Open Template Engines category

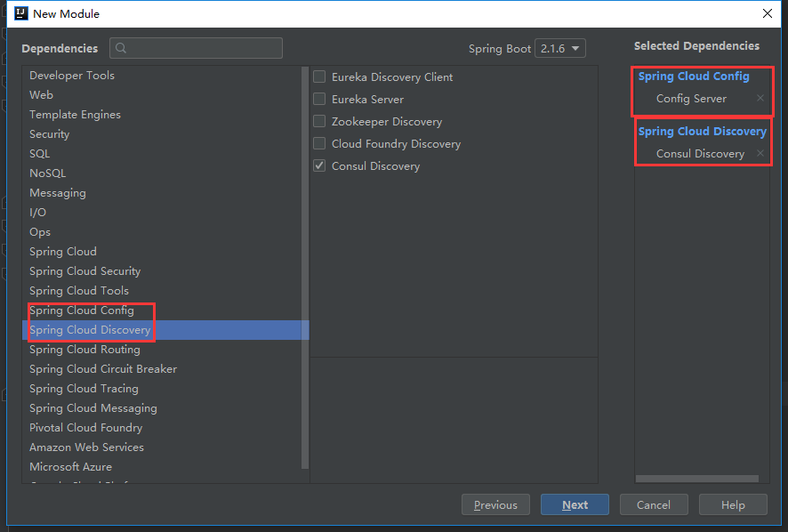click(x=161, y=114)
